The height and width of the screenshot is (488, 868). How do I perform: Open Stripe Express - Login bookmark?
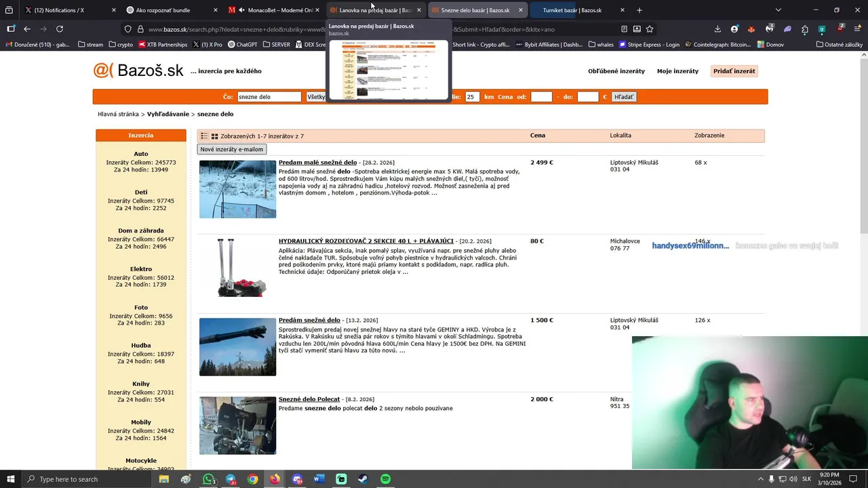pyautogui.click(x=649, y=45)
